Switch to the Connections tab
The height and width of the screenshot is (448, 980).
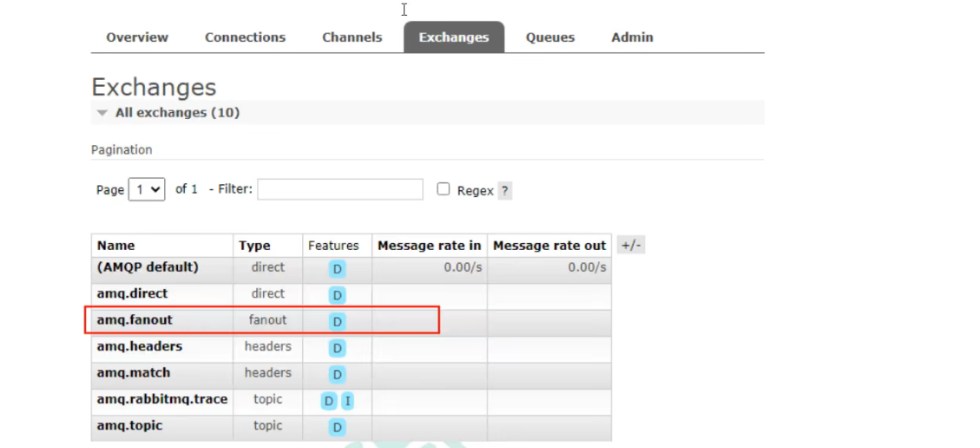[x=245, y=37]
